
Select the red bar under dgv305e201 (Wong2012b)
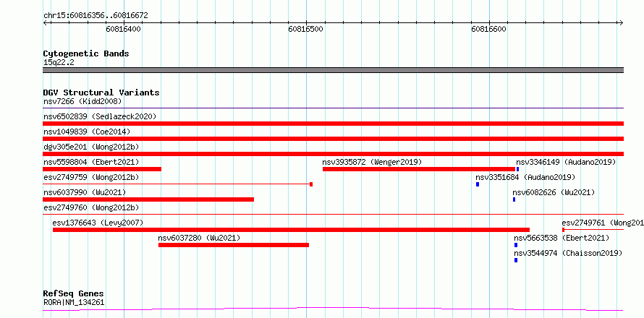point(334,154)
